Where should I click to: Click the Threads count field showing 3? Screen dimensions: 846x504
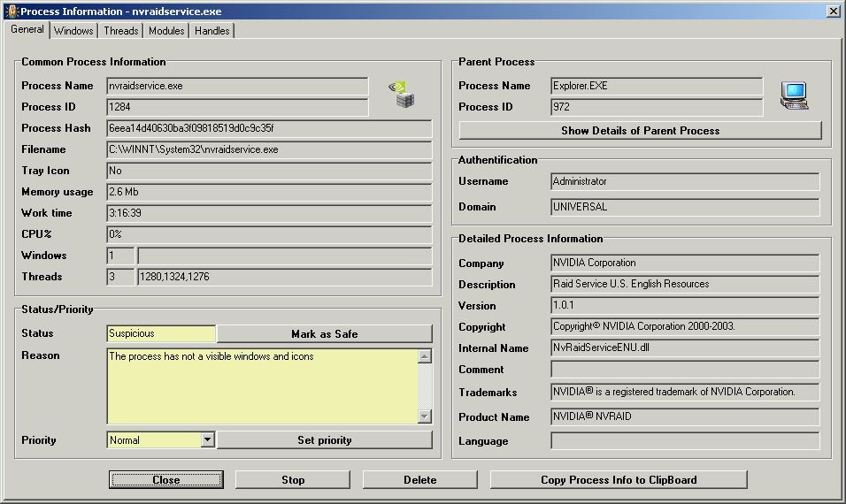pyautogui.click(x=120, y=277)
